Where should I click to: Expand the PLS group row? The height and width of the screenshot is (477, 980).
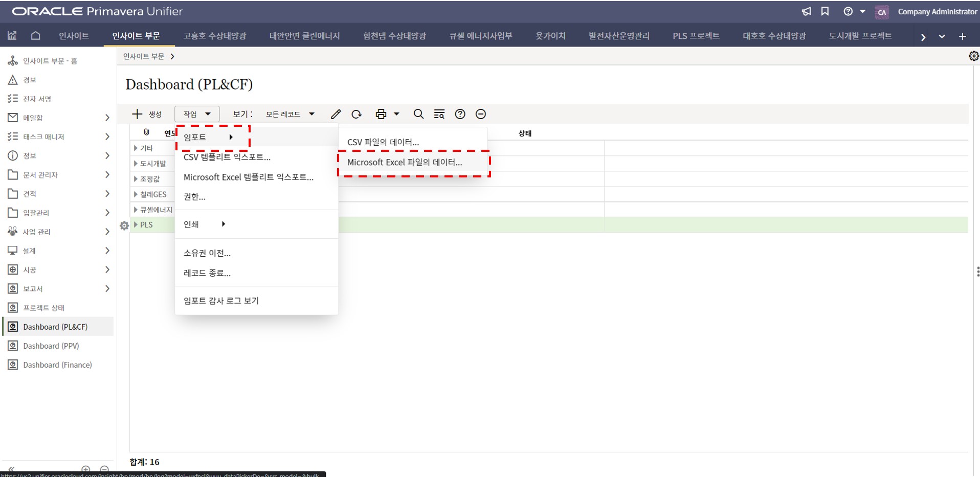[x=136, y=224]
